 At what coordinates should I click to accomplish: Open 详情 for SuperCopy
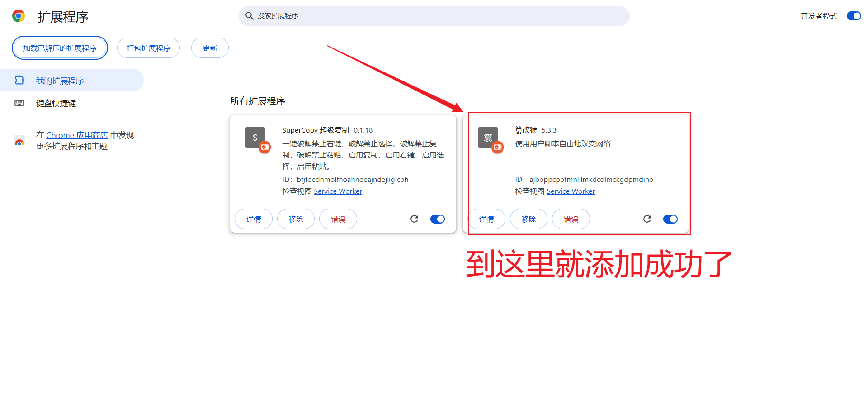254,219
